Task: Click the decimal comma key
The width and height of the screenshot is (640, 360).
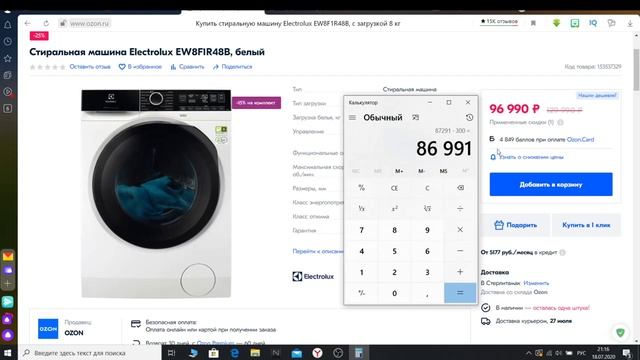Action: click(427, 293)
